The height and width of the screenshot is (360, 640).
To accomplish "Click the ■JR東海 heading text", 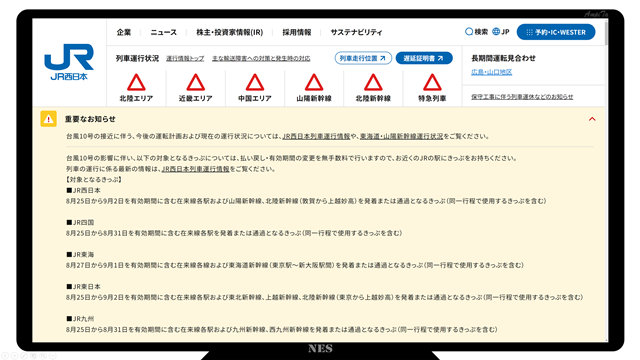I will pos(80,255).
